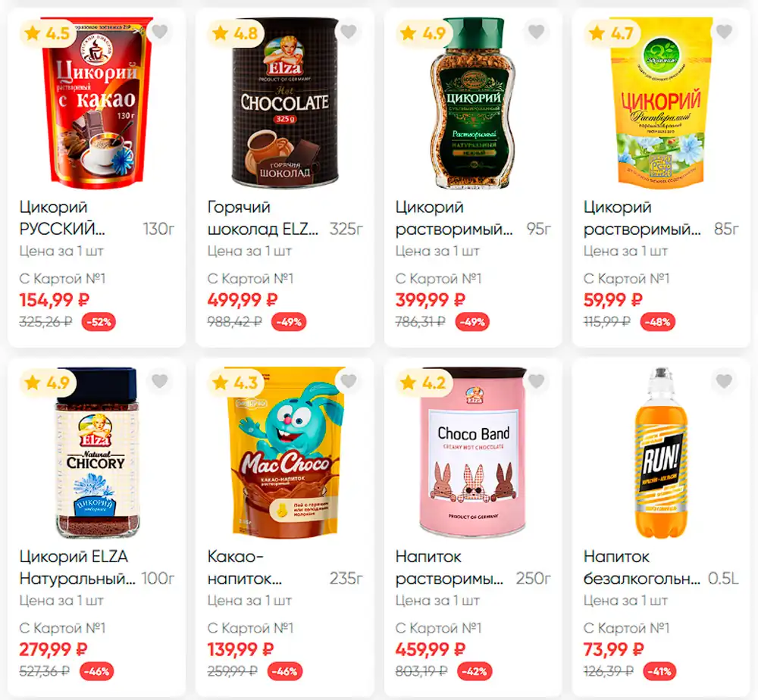Favorite the RUN! orange drink bottle

click(724, 381)
